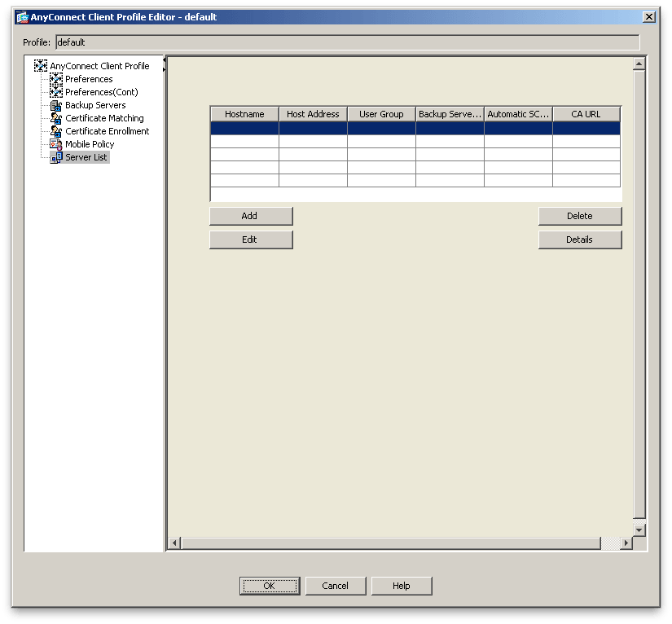672x624 pixels.
Task: Click the Preferences(Cont) tree icon
Action: tap(55, 92)
